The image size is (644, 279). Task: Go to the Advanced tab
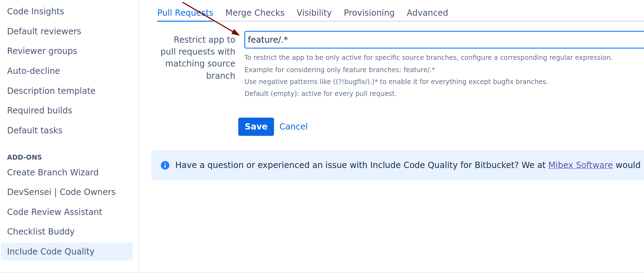(427, 13)
